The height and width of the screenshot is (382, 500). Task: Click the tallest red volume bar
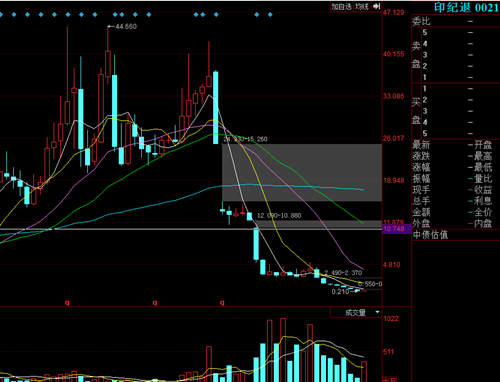coord(283,350)
